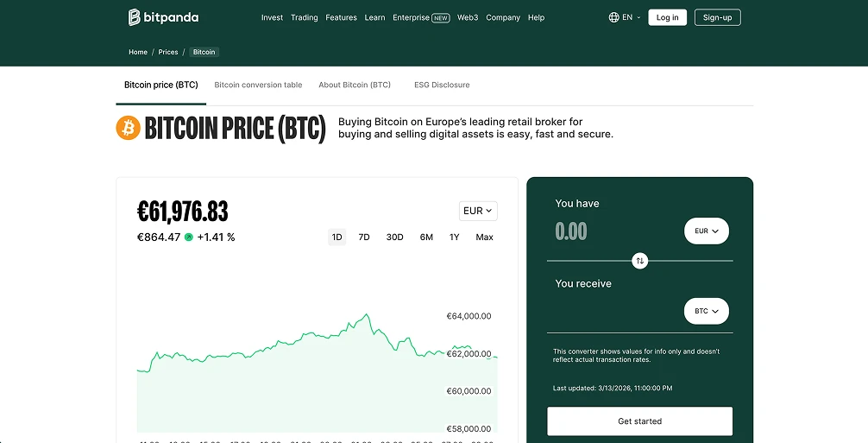Open the Company menu
The height and width of the screenshot is (443, 868).
click(x=503, y=17)
